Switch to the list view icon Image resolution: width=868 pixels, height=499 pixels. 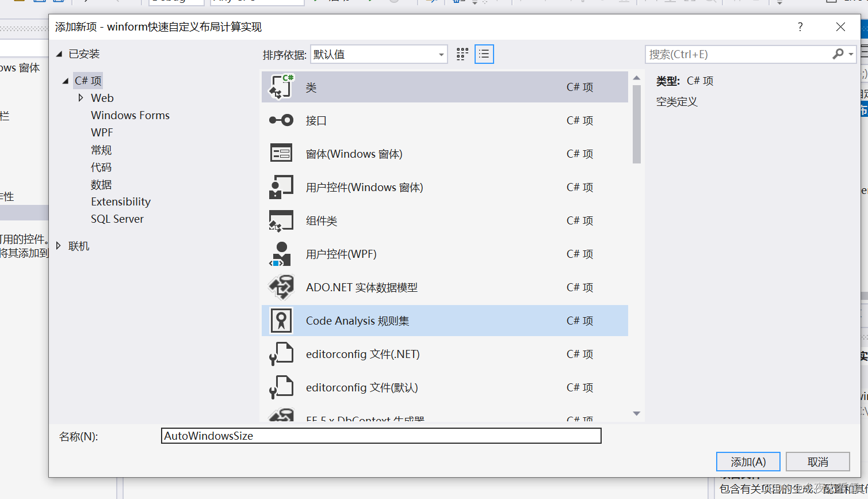click(x=484, y=54)
